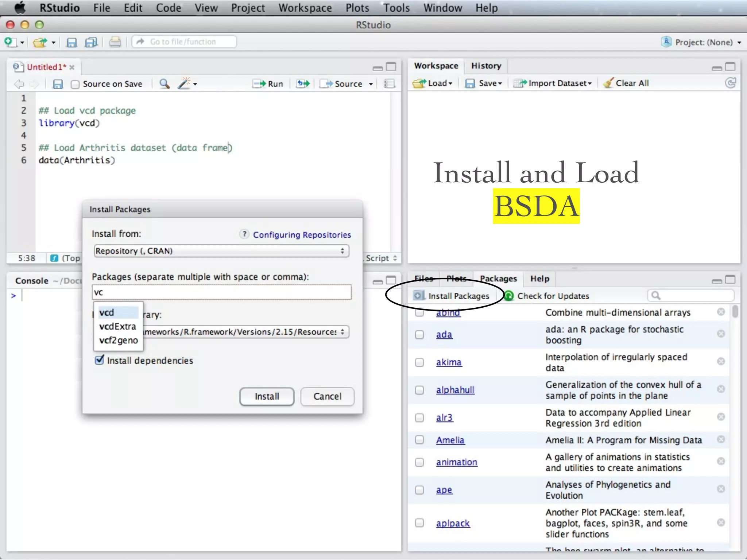Switch to the Help tab
This screenshot has width=747, height=560.
click(x=539, y=279)
